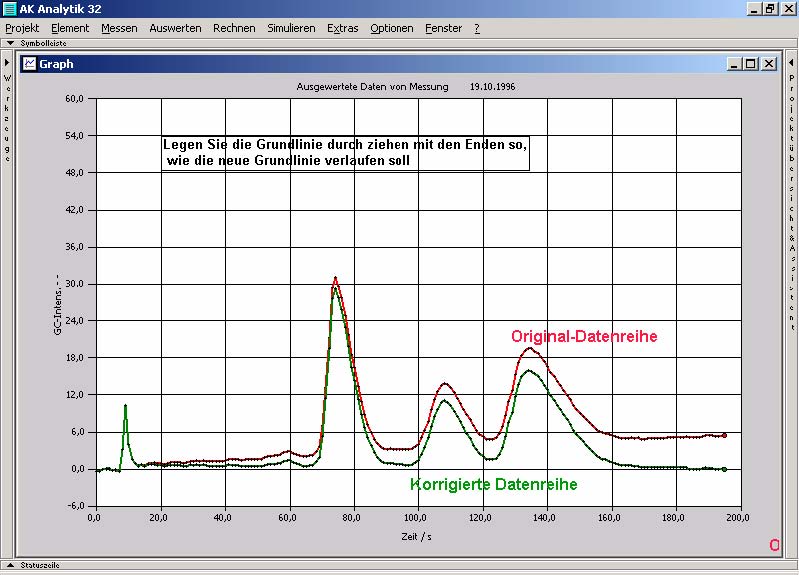Open the ? help menu
This screenshot has width=799, height=575.
477,28
